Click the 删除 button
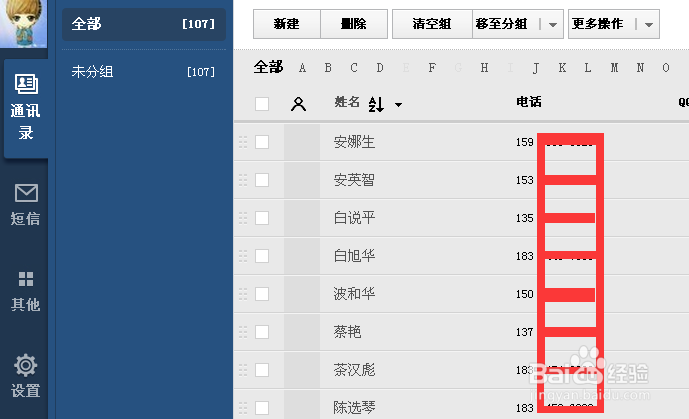 [x=353, y=24]
